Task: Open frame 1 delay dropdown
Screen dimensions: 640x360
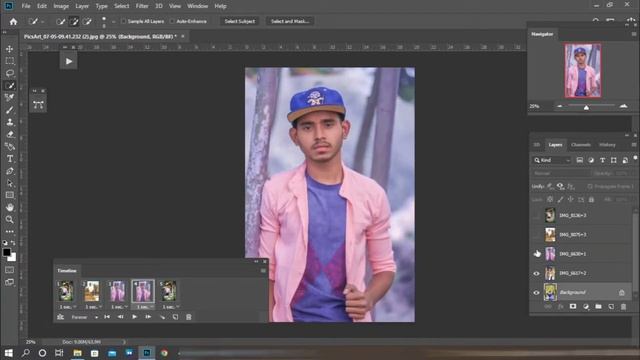Action: [x=74, y=307]
